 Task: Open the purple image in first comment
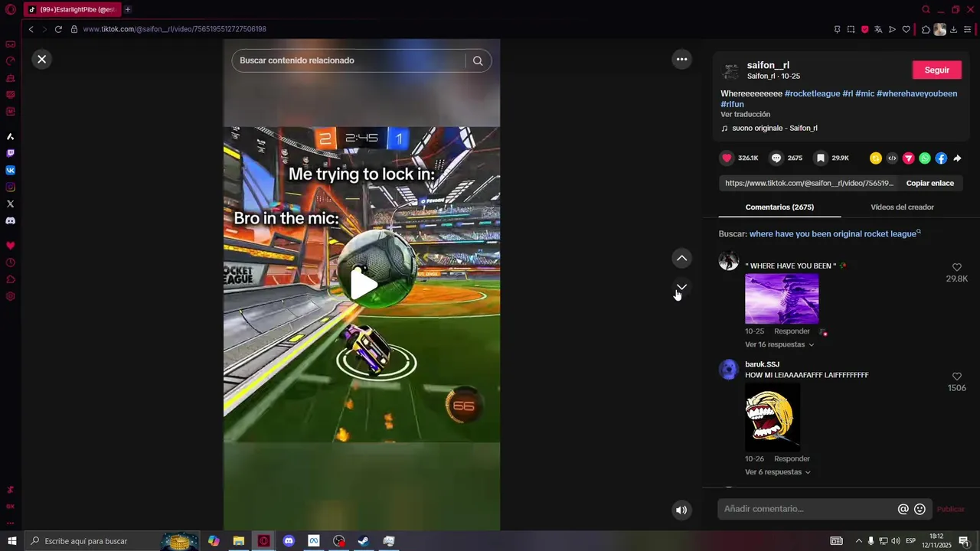782,298
